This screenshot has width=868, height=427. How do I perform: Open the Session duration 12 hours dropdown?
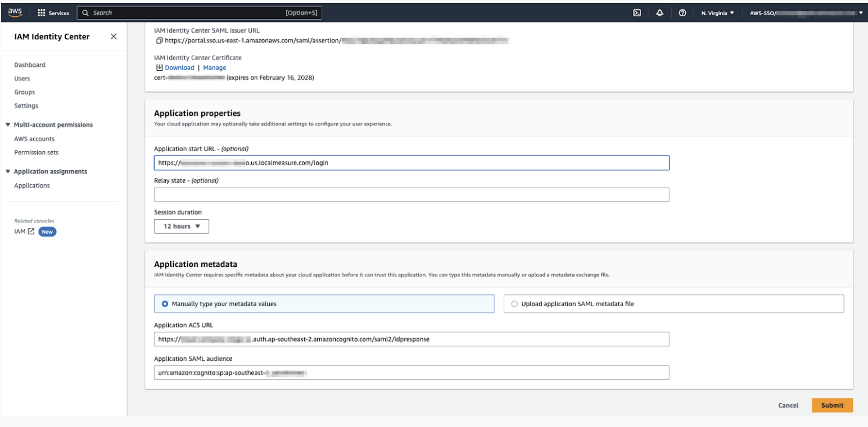pos(182,226)
